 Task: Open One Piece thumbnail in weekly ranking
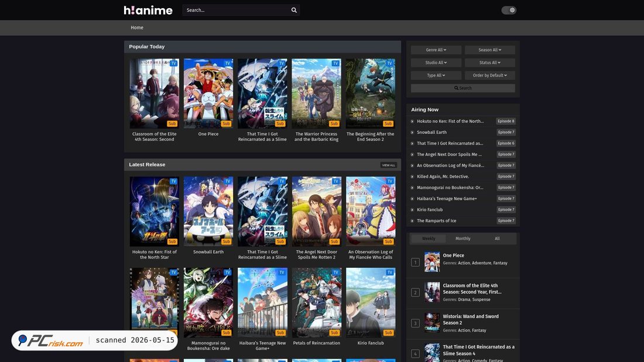(431, 262)
